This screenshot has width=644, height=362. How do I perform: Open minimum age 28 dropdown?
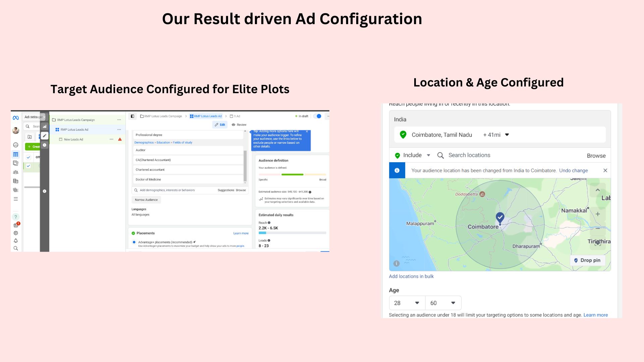(x=407, y=303)
